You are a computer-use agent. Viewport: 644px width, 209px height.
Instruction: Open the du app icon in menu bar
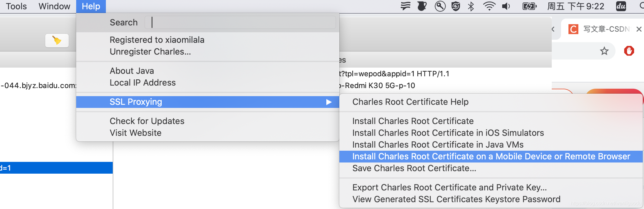point(621,6)
